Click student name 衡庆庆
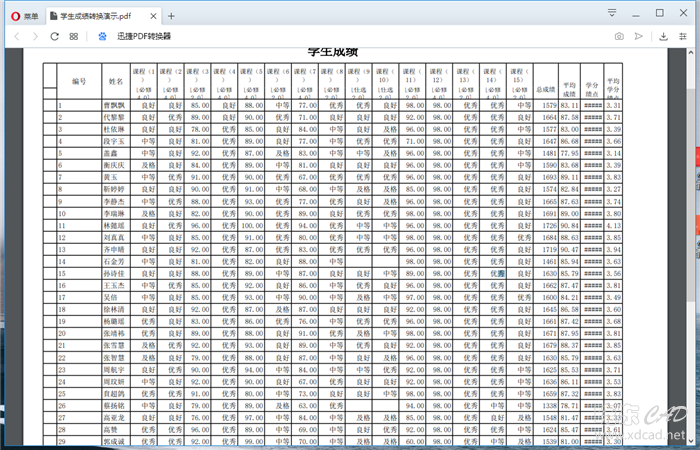The width and height of the screenshot is (700, 450). tap(114, 165)
